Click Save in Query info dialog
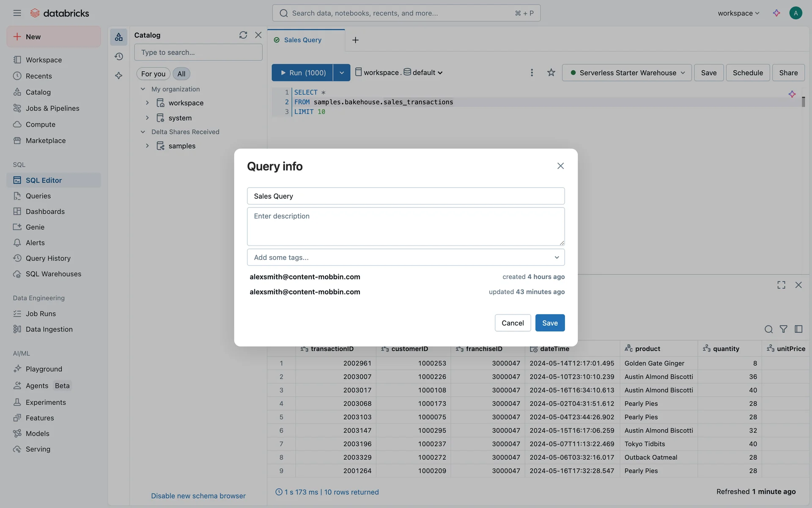 (x=549, y=323)
